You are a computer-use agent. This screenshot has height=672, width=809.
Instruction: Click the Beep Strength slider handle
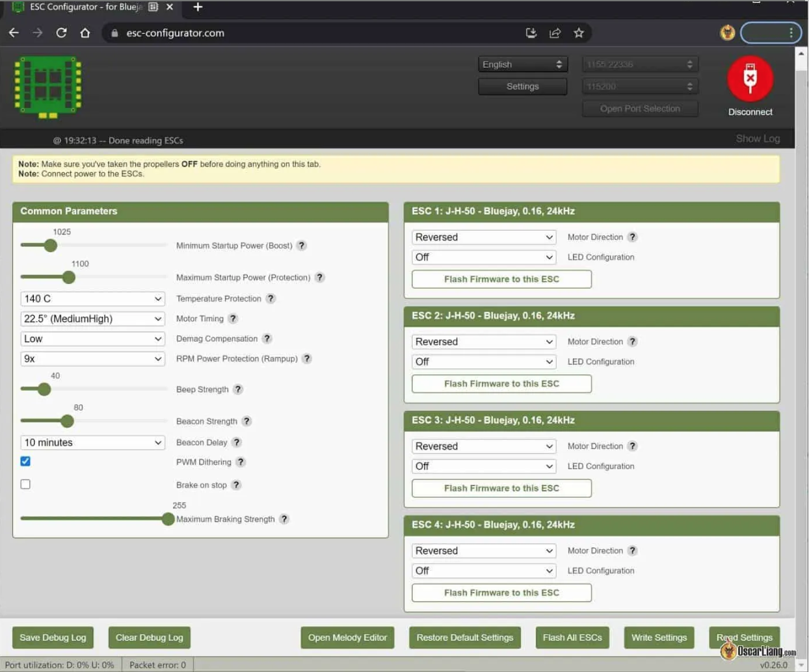click(44, 389)
